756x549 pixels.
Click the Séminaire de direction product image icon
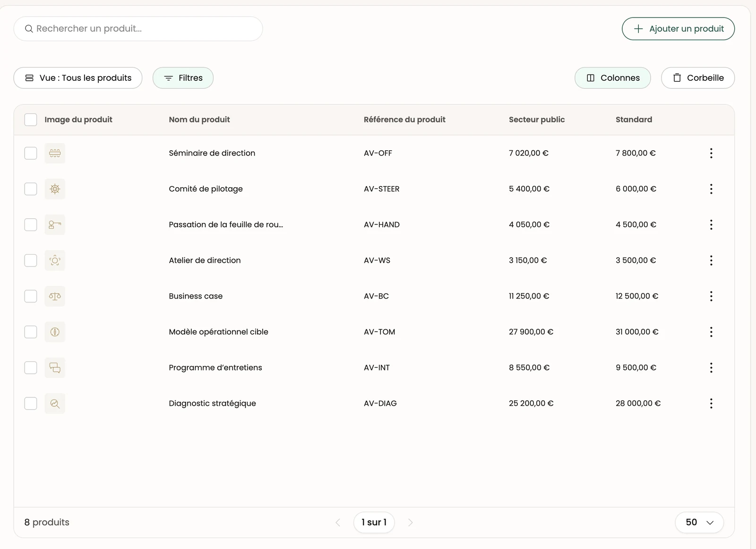click(x=55, y=153)
